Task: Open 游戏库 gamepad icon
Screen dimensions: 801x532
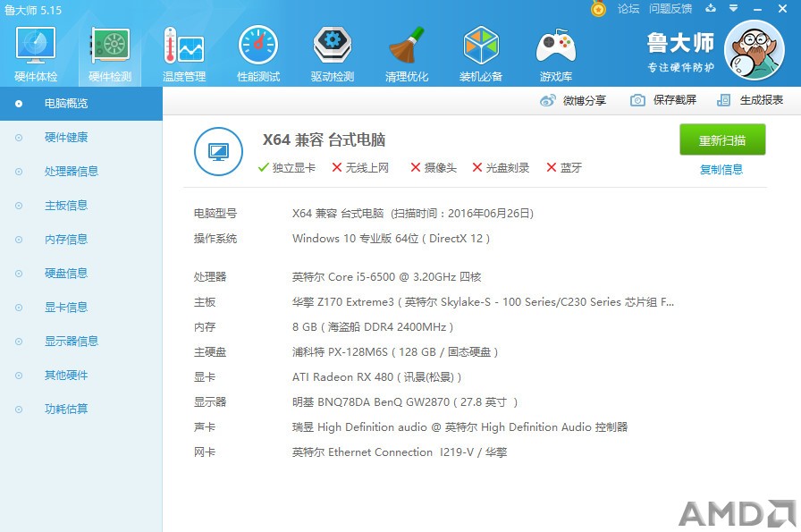Action: pyautogui.click(x=556, y=45)
